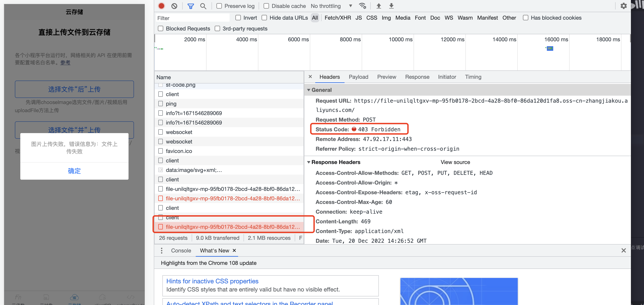Toggle 3rd-party requests checkbox
Viewport: 644px width, 305px height.
pyautogui.click(x=217, y=28)
